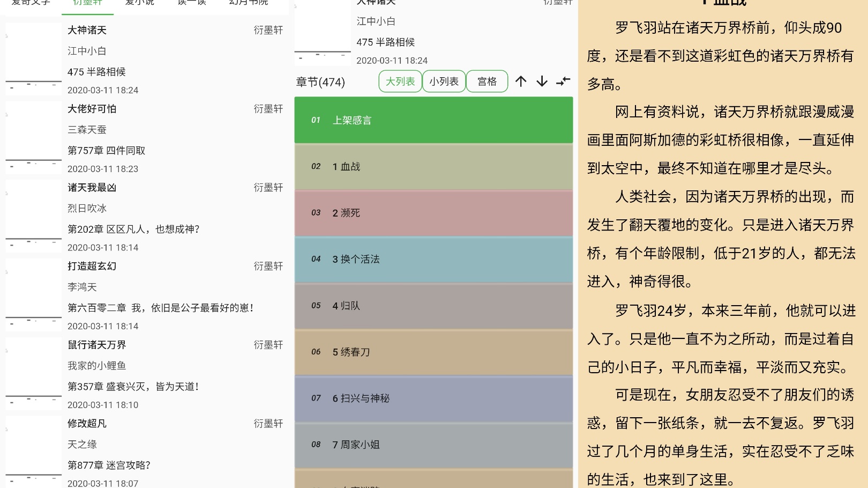The image size is (868, 488).
Task: Open chapter 03 2 濒死
Action: (x=433, y=213)
